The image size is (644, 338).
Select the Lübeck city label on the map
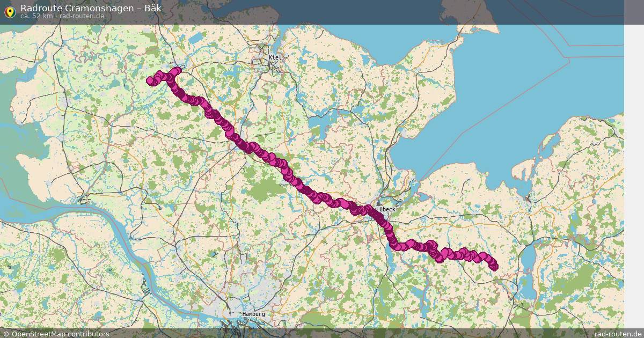coord(386,209)
